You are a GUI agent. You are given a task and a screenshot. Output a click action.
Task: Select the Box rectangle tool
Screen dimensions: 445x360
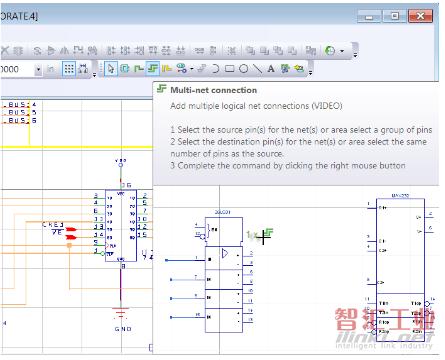229,69
